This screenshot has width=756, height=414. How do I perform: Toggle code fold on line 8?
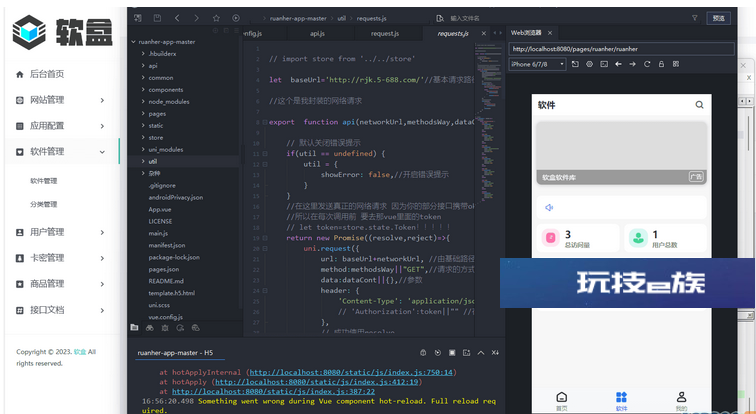click(x=265, y=122)
